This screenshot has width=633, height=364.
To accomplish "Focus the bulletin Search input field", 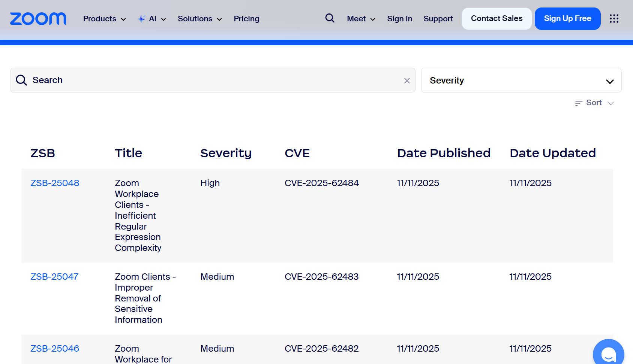I will [214, 80].
